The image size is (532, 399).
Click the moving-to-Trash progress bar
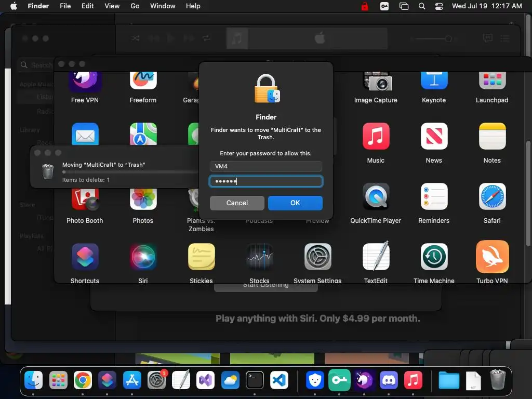pyautogui.click(x=130, y=172)
